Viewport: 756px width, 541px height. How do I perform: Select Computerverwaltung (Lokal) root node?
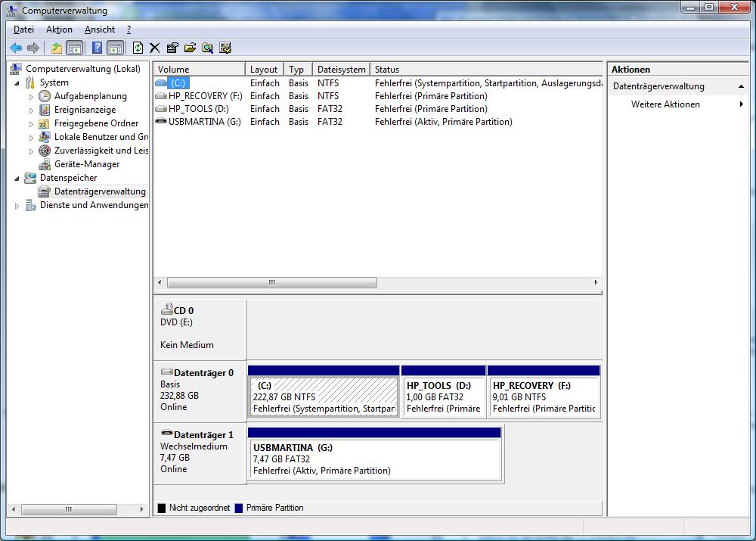click(83, 69)
